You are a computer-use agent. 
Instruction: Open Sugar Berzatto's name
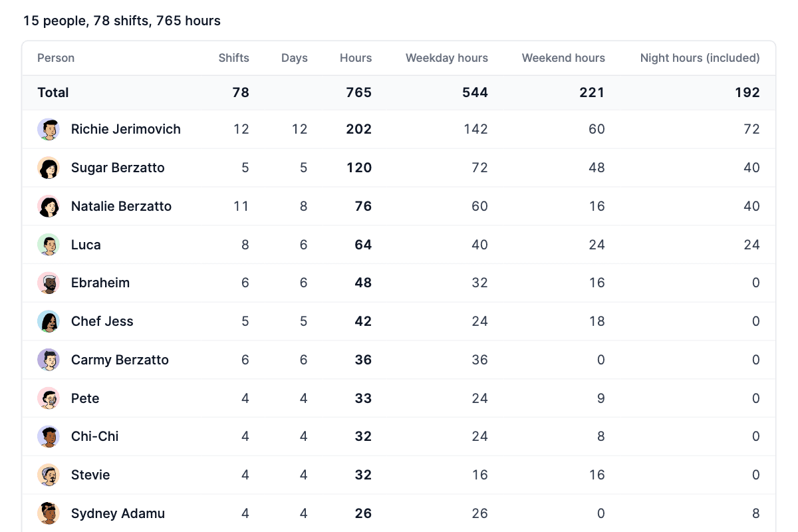click(118, 168)
